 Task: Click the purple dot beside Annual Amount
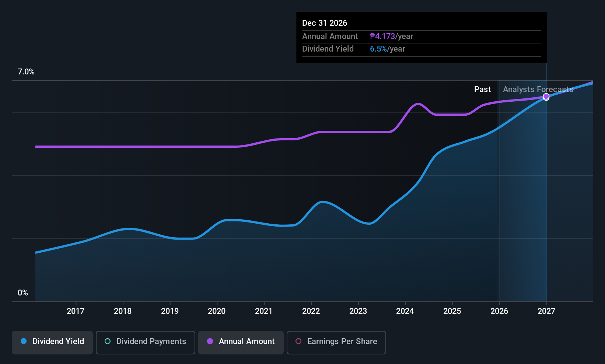(x=210, y=341)
